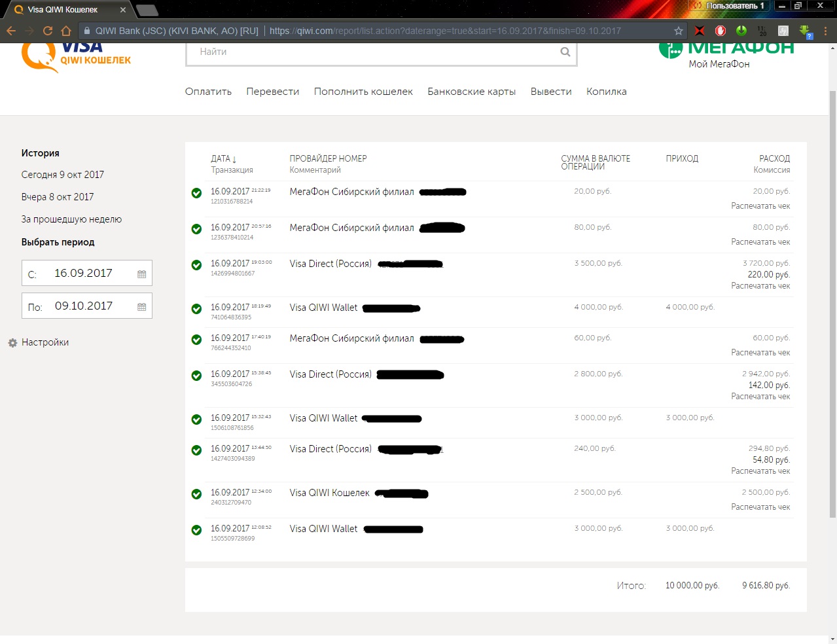837x644 pixels.
Task: Bookmark page with the star icon
Action: click(679, 31)
